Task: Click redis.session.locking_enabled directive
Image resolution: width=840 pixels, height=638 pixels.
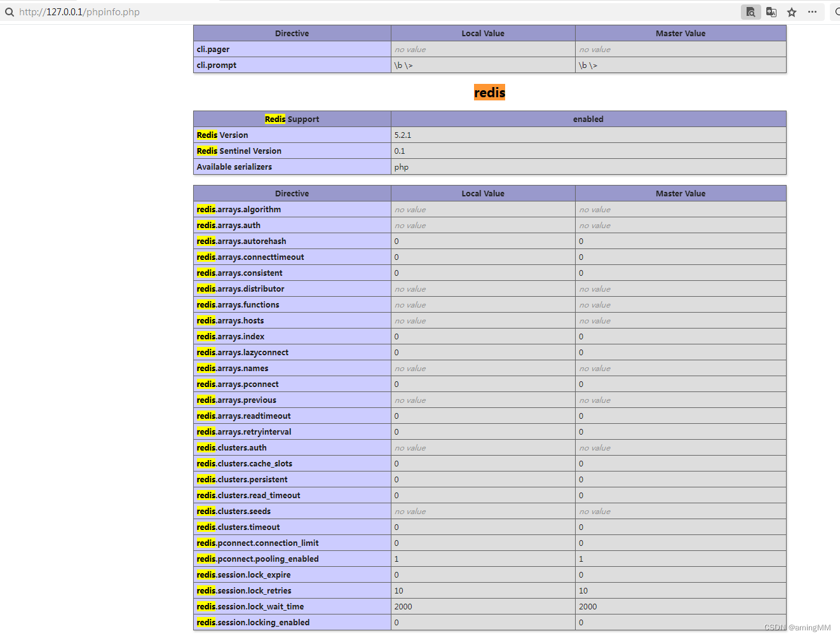Action: (254, 623)
